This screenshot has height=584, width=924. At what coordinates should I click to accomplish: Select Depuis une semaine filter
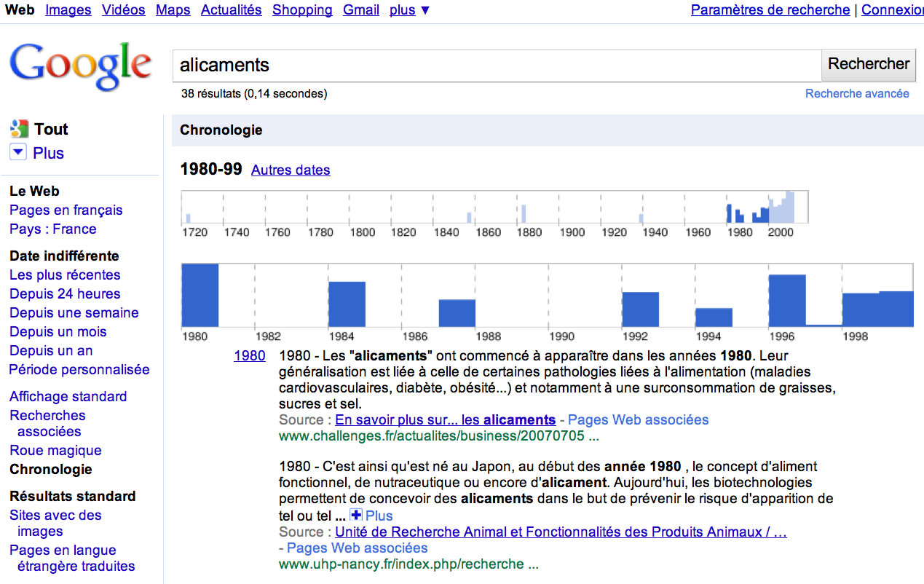(x=74, y=313)
